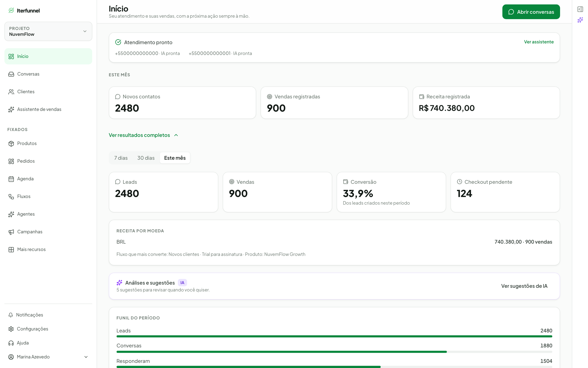The width and height of the screenshot is (588, 368).
Task: Open Assistente de vendas sparkle icon
Action: 11,109
